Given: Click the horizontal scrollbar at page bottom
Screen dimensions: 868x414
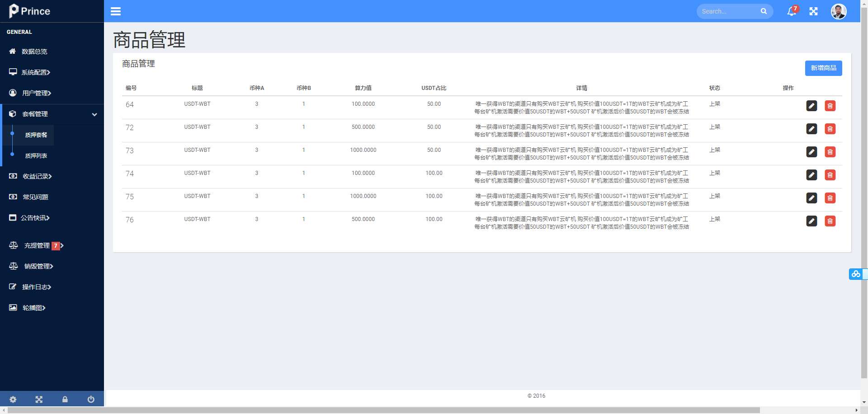Looking at the screenshot, I should tap(383, 410).
